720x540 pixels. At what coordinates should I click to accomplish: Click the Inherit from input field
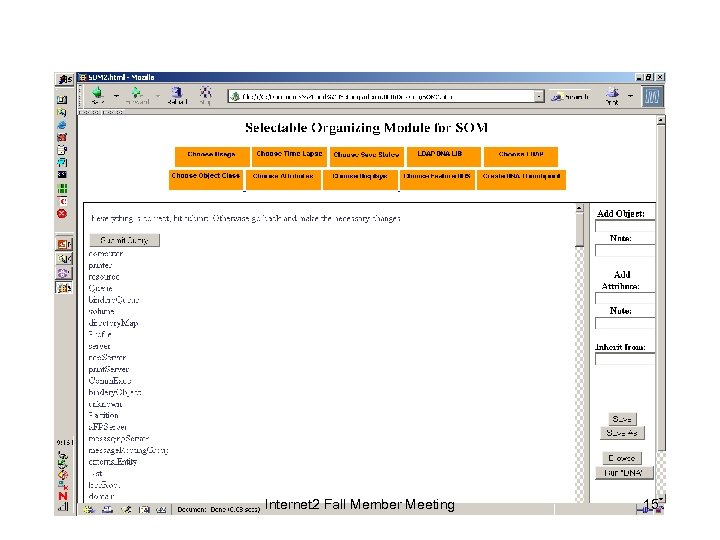tap(625, 359)
